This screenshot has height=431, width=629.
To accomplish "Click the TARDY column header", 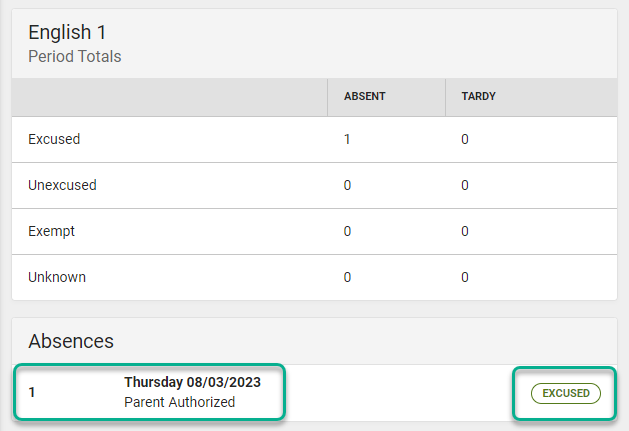I will pos(478,97).
